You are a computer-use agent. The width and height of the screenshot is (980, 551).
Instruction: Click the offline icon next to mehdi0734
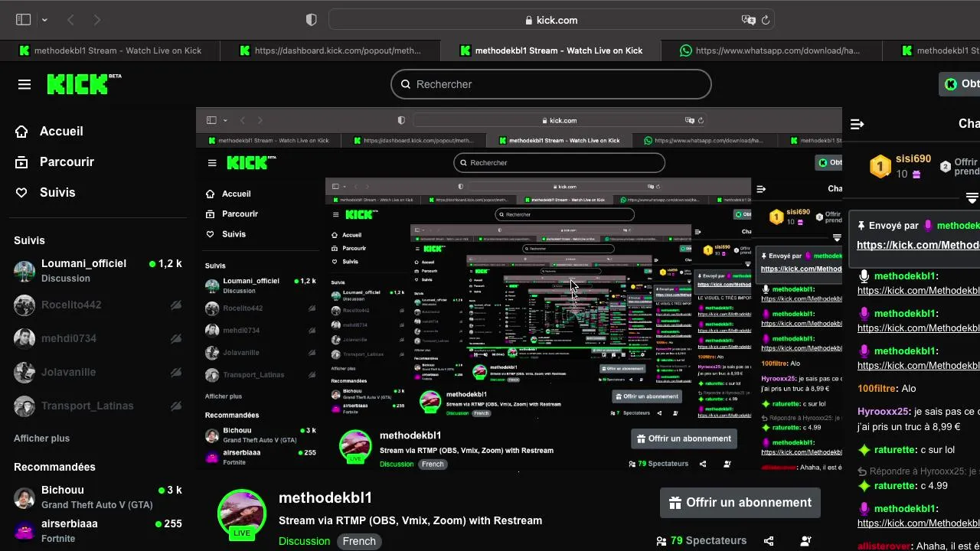point(176,338)
